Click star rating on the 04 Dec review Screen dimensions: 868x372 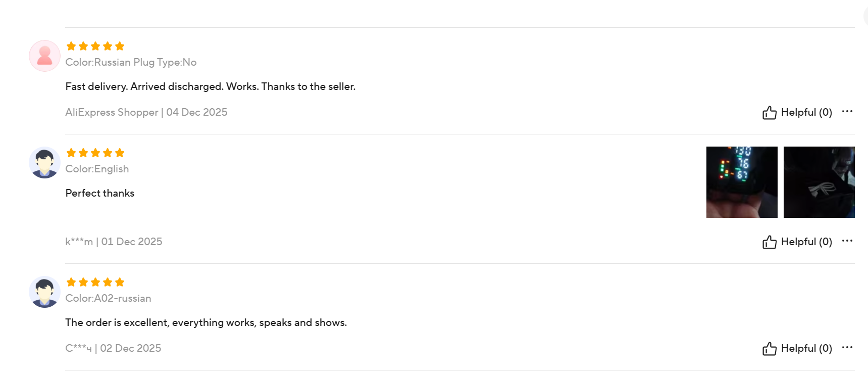pos(95,46)
